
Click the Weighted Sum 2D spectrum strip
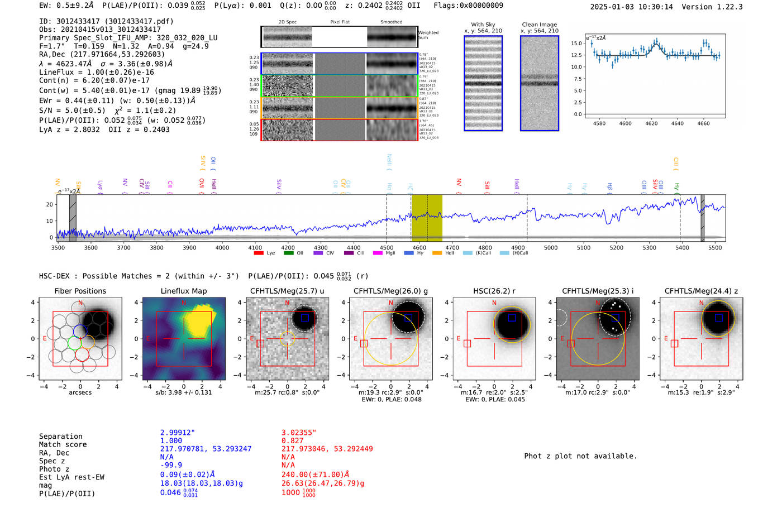[x=340, y=37]
